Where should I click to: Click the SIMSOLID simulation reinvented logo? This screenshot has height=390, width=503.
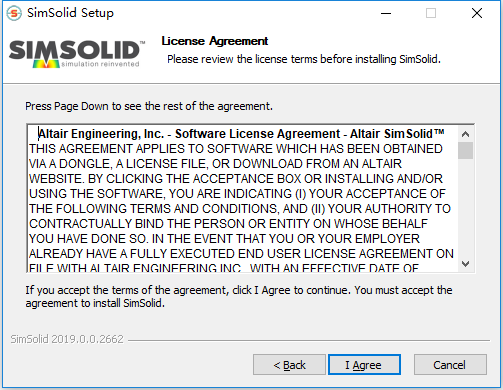tap(77, 54)
